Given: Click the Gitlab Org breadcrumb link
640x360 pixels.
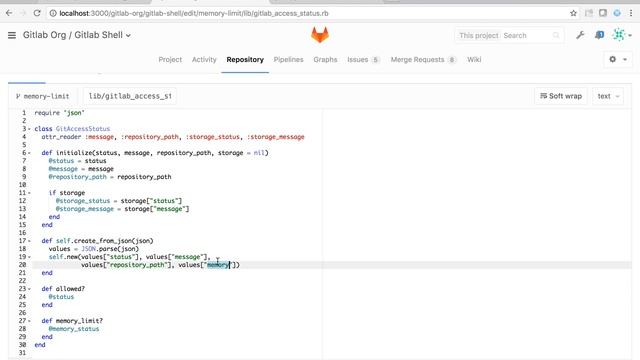Looking at the screenshot, I should [44, 35].
